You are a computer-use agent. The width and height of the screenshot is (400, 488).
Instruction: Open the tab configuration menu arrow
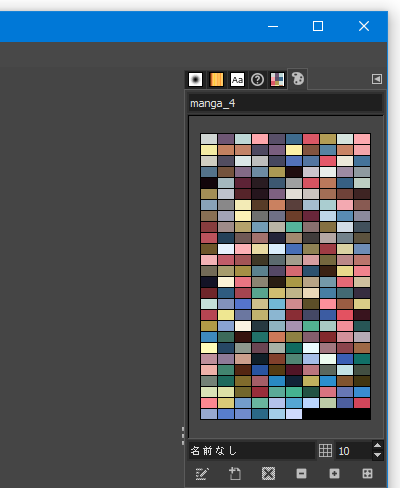tap(377, 79)
